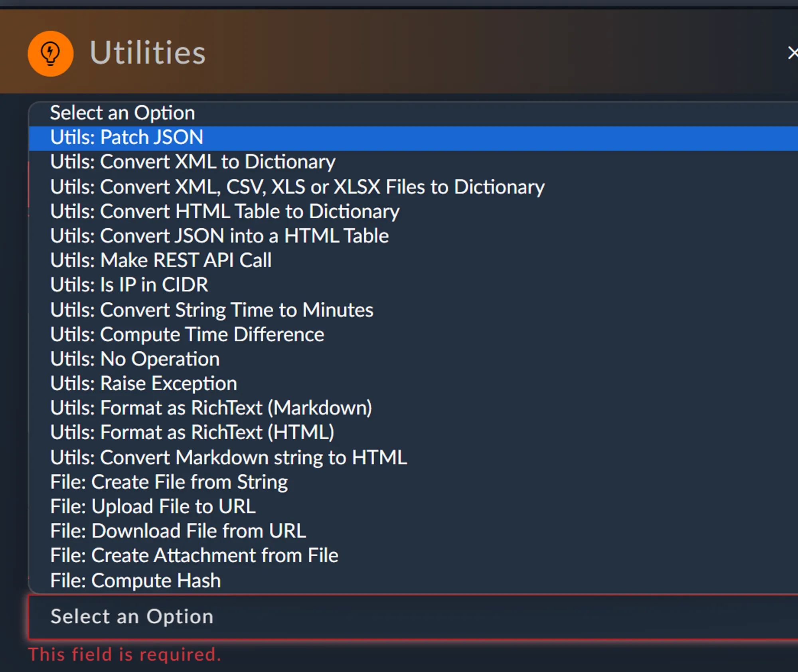Screen dimensions: 798x672
Task: Select Utils: Compute Time Difference
Action: pos(187,335)
